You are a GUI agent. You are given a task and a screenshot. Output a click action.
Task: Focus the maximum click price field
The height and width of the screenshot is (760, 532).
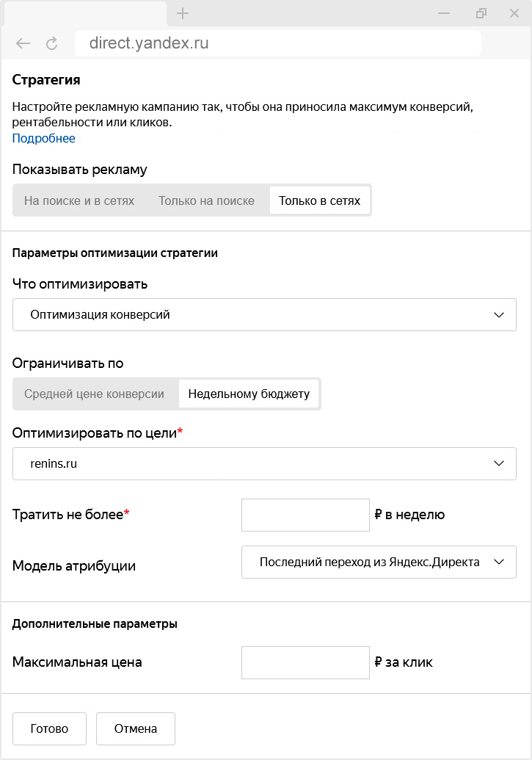(305, 662)
